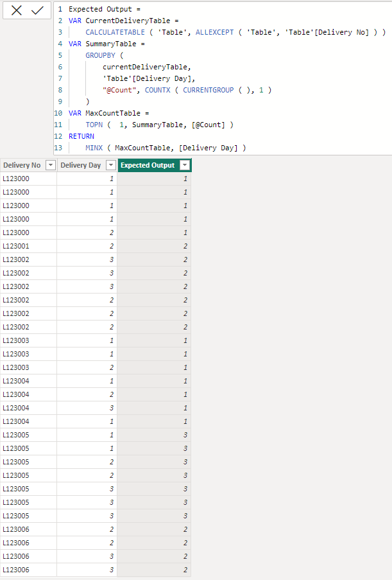Select the last L123006 cell
Image resolution: width=392 pixels, height=580 pixels.
28,570
